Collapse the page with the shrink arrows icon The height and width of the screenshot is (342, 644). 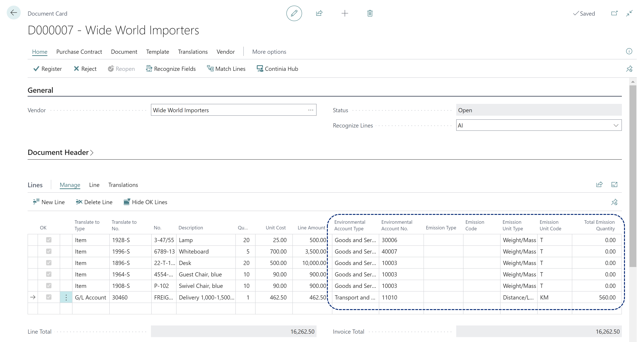coord(629,13)
